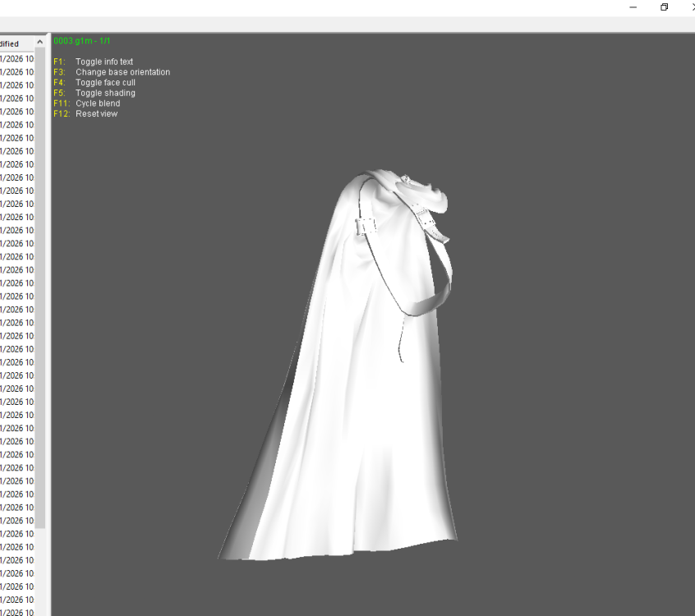
Task: Click the F11 Cycle blend line
Action: point(87,103)
